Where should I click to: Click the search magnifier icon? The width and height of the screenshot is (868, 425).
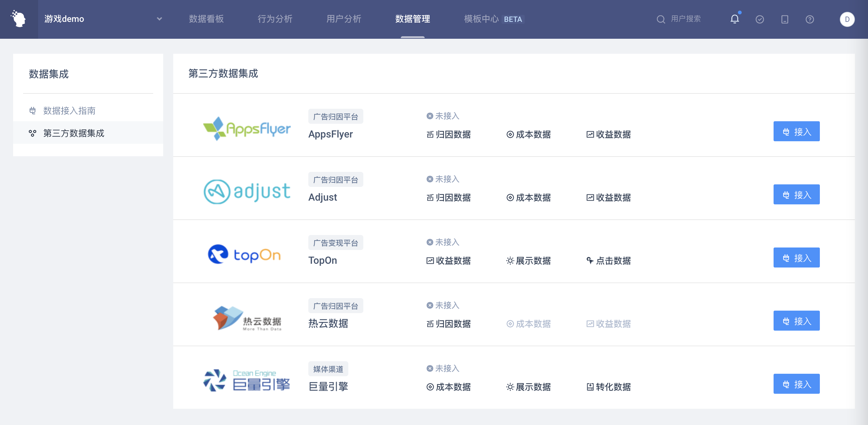point(661,19)
